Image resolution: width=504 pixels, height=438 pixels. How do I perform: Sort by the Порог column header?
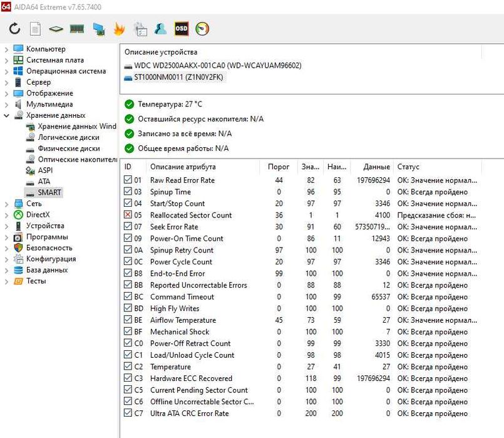click(279, 167)
